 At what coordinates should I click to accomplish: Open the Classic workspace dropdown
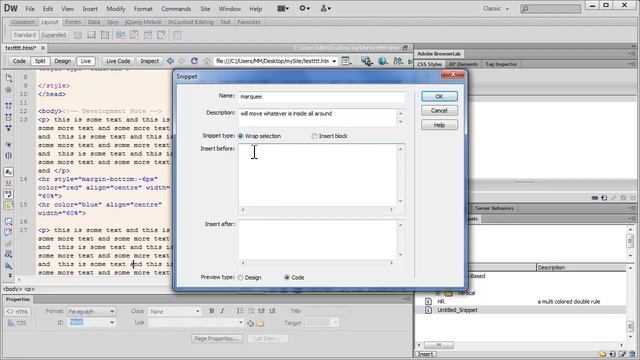pos(496,9)
